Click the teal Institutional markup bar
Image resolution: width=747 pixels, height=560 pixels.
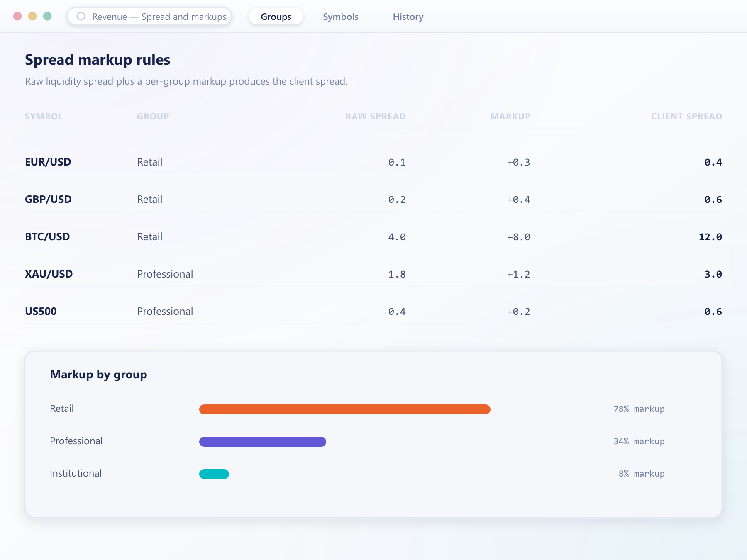(214, 474)
